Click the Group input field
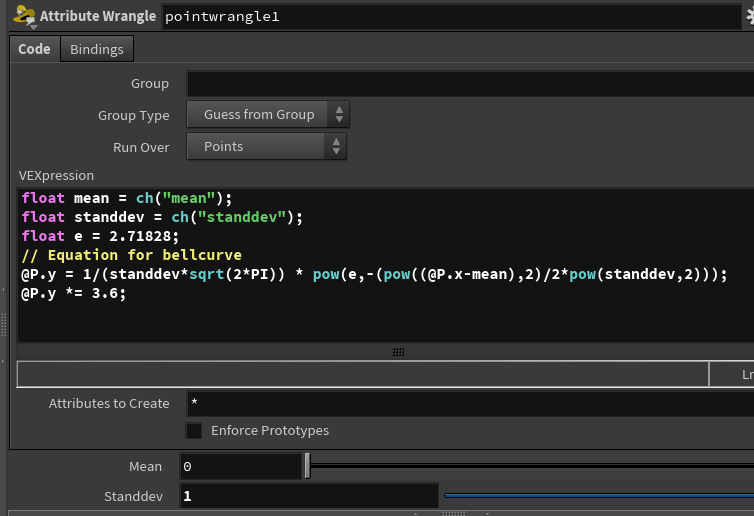 pos(470,84)
